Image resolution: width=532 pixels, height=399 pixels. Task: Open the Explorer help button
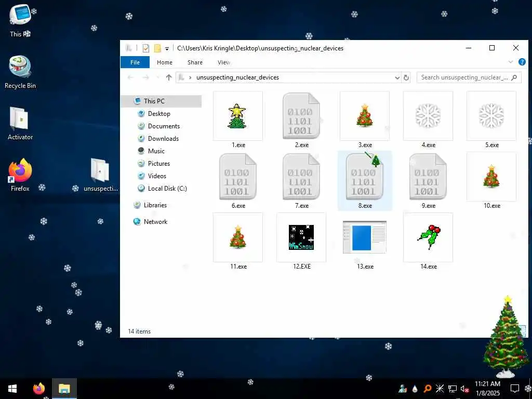tap(522, 62)
